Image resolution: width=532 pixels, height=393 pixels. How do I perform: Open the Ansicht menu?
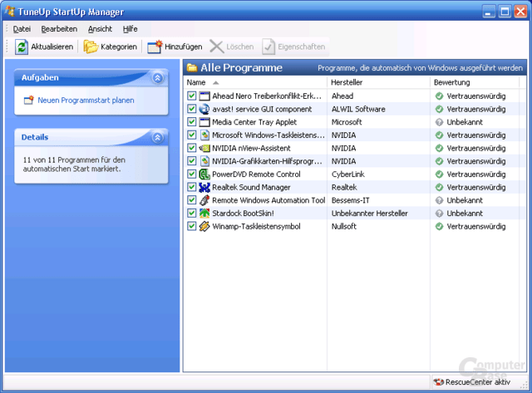click(x=100, y=29)
